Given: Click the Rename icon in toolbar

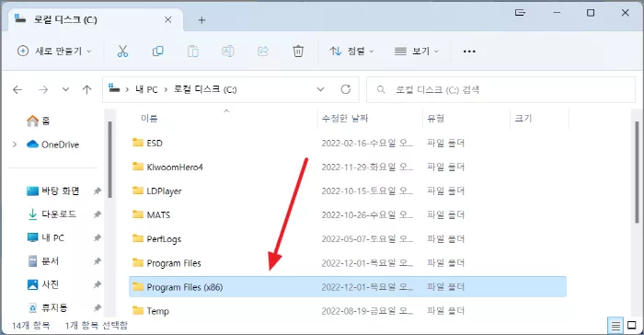Looking at the screenshot, I should [x=228, y=52].
